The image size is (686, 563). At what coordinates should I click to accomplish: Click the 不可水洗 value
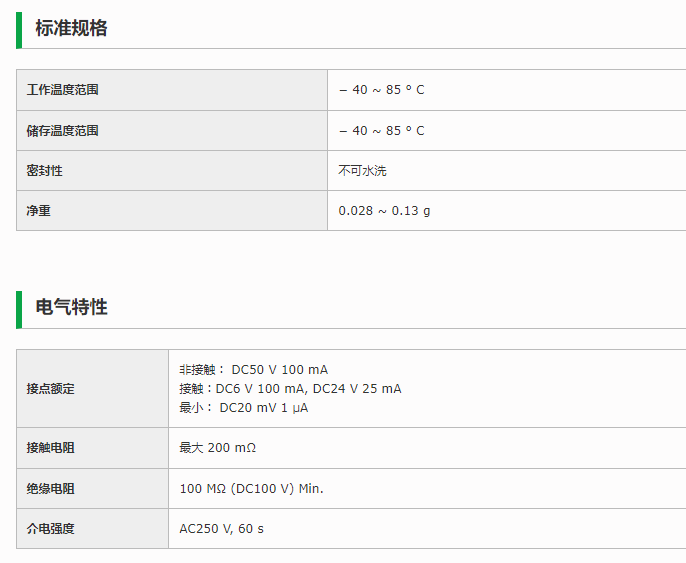pos(362,171)
